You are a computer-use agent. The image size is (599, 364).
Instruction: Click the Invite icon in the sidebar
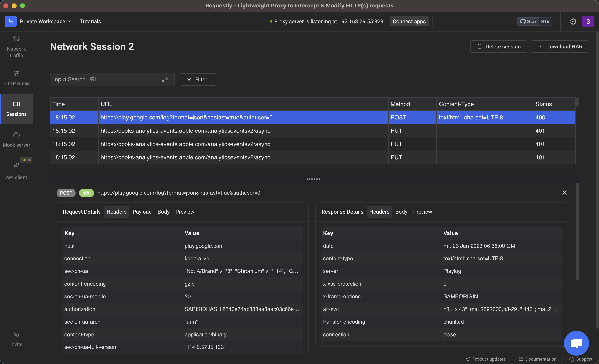16,335
